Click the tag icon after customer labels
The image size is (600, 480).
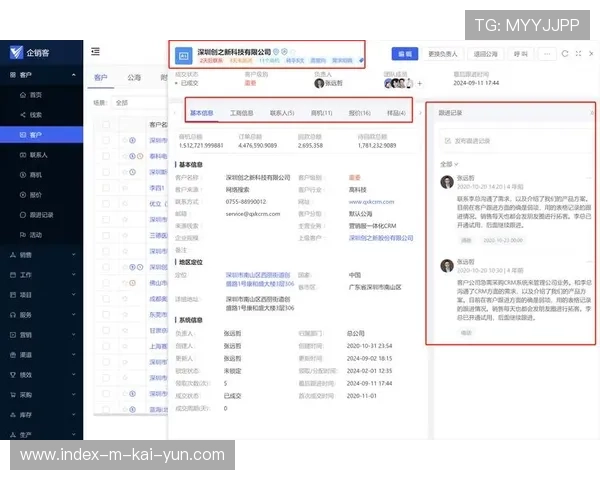pos(360,60)
